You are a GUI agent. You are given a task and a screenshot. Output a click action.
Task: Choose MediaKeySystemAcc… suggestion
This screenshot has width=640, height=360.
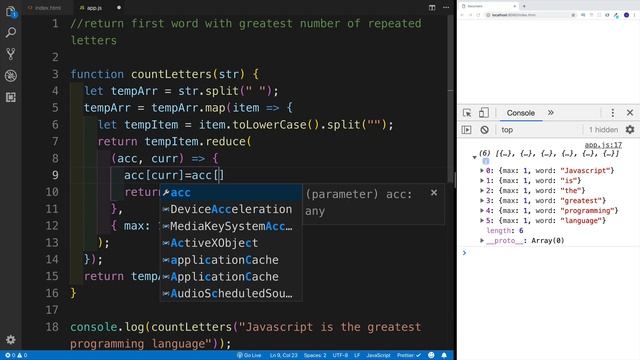231,226
